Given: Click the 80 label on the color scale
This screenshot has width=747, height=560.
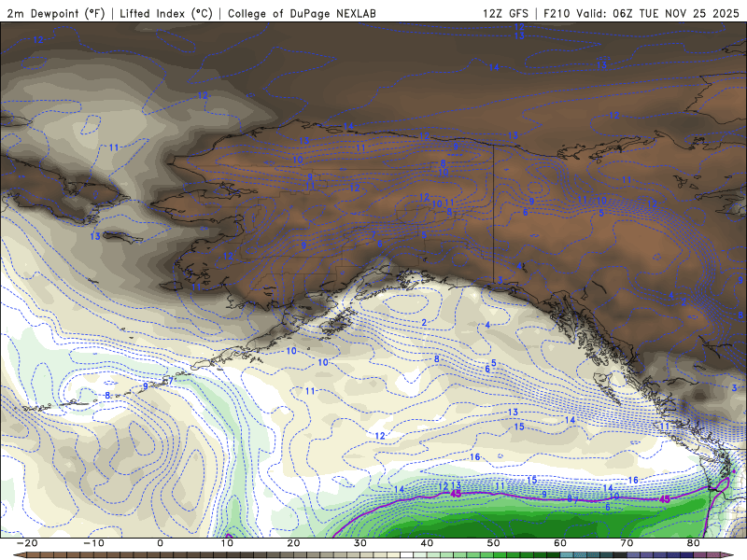Looking at the screenshot, I should pyautogui.click(x=694, y=543).
